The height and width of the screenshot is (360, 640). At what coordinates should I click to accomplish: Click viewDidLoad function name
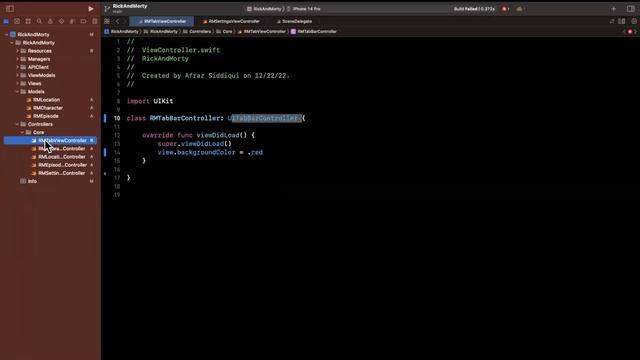(x=218, y=135)
